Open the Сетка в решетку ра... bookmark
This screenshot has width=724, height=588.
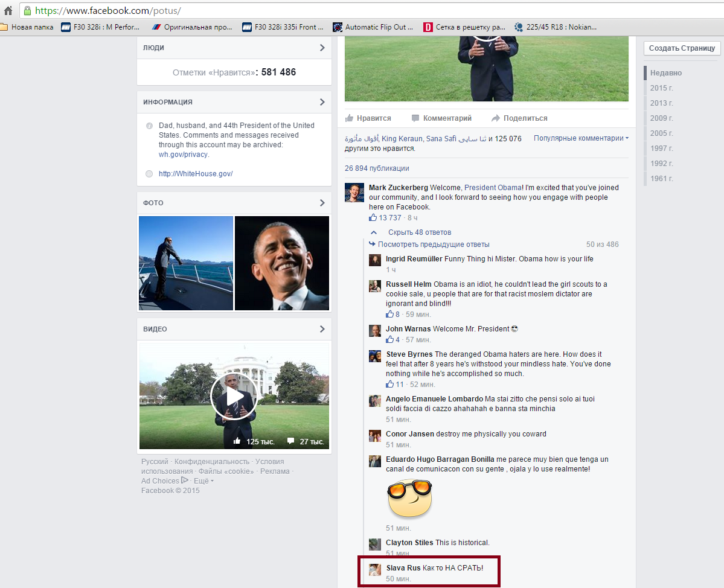click(x=464, y=27)
